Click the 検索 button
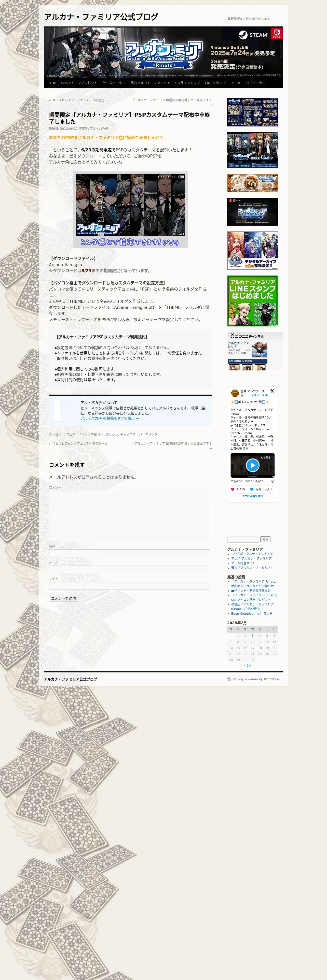Viewport: 327px width, 980px height. [265, 539]
